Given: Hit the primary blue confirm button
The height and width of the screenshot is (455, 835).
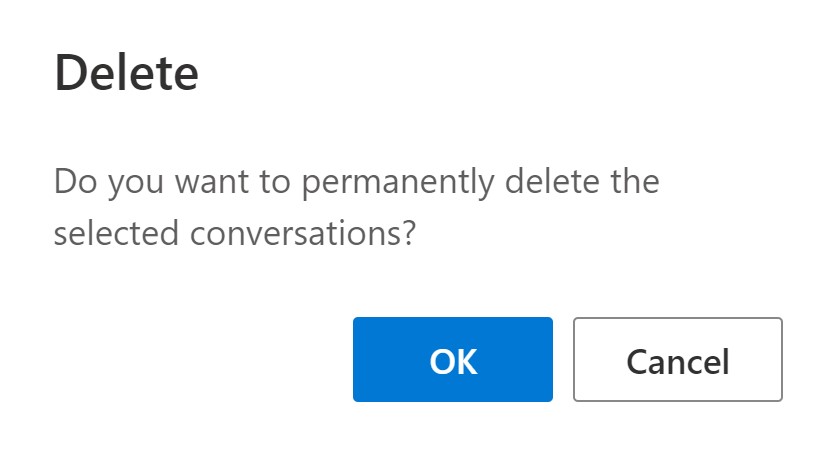Looking at the screenshot, I should (x=453, y=360).
